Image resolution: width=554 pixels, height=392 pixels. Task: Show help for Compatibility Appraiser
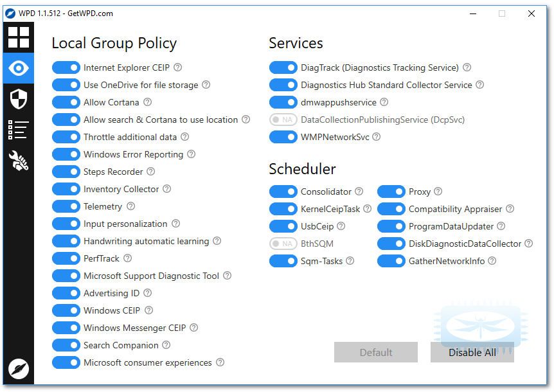[510, 209]
